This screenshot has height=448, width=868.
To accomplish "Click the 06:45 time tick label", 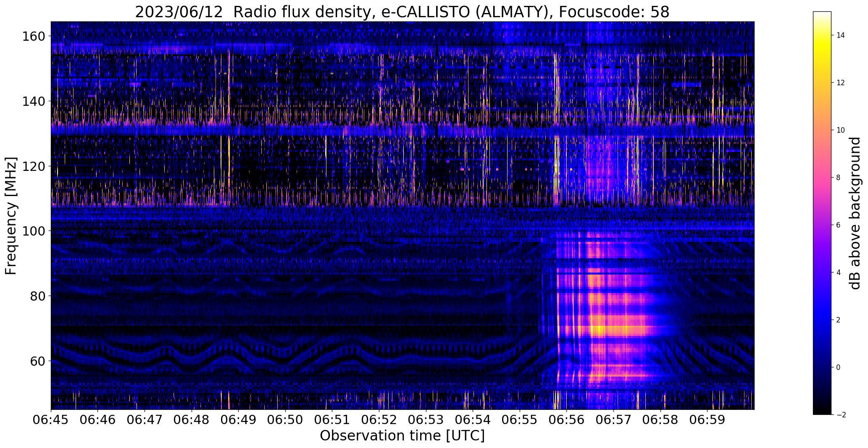I will [51, 419].
